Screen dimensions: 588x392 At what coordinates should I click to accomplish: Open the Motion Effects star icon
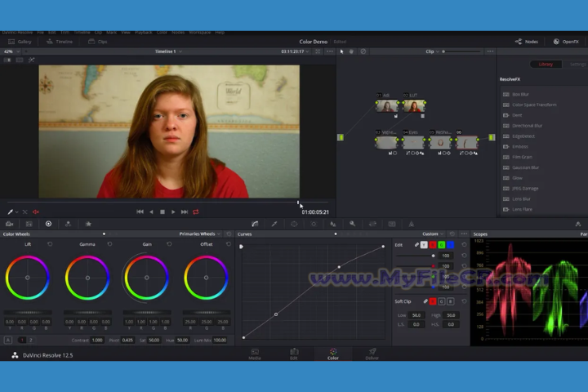88,224
